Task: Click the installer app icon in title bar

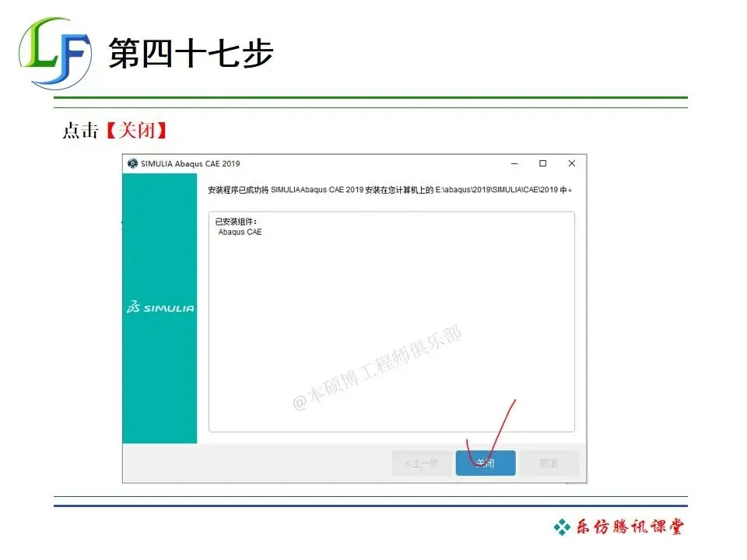Action: pos(132,163)
